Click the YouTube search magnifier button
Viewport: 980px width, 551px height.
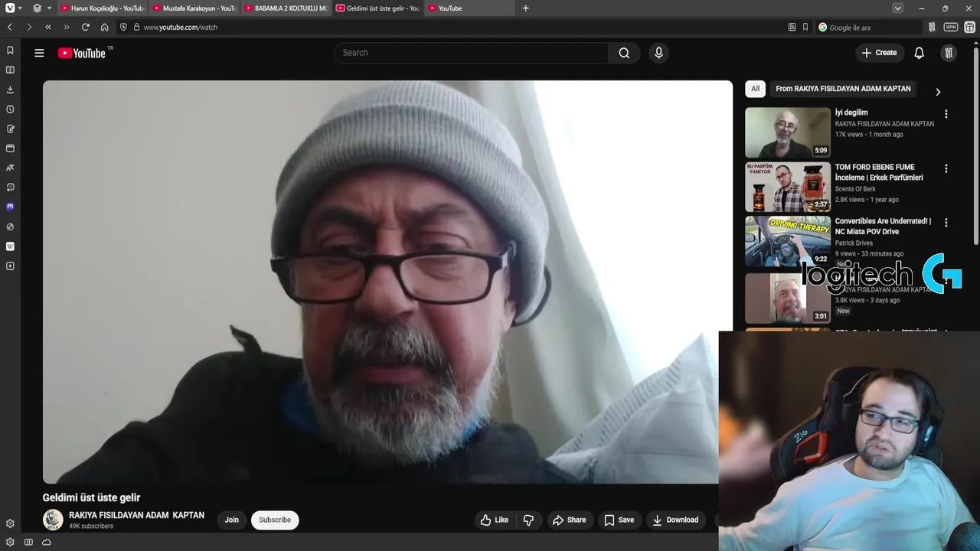(624, 53)
